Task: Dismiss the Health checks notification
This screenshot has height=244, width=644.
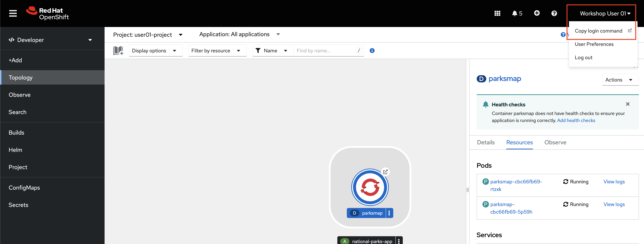Action: coord(628,104)
